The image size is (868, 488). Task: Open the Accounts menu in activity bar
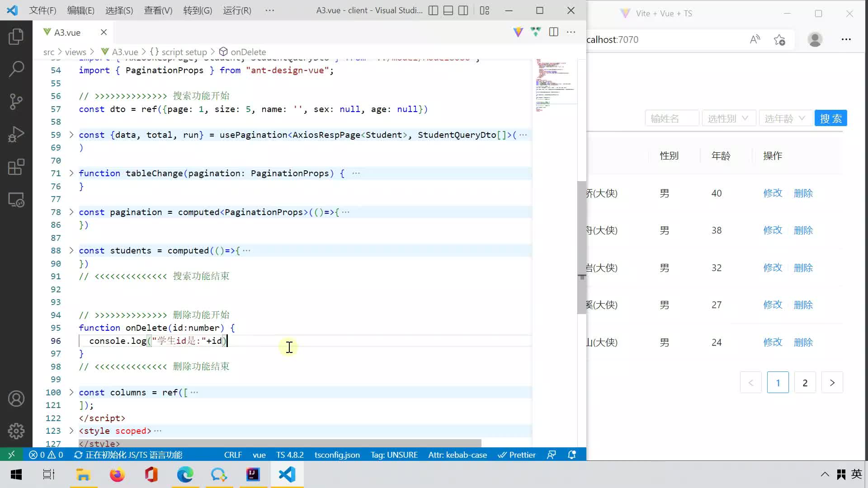click(x=16, y=399)
